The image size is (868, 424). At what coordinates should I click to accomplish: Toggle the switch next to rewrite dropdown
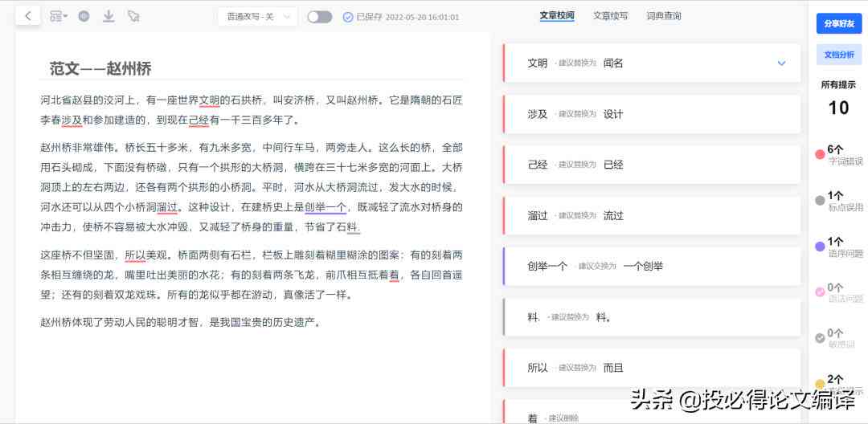click(x=319, y=17)
